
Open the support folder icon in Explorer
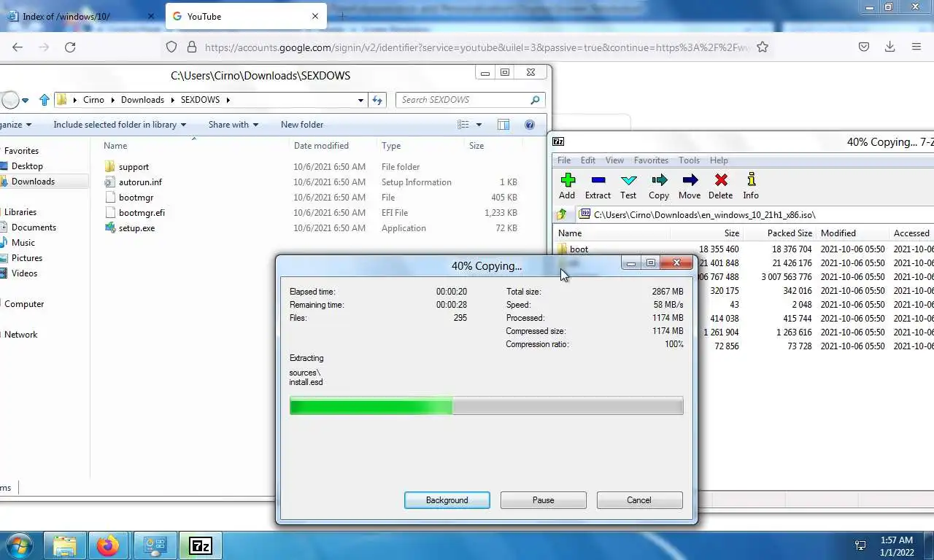pos(109,166)
